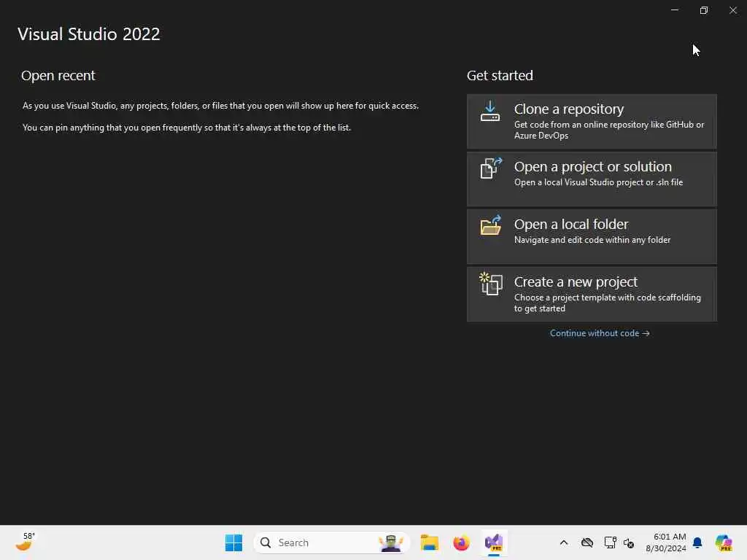Choose Open a project or solution title

(x=592, y=167)
